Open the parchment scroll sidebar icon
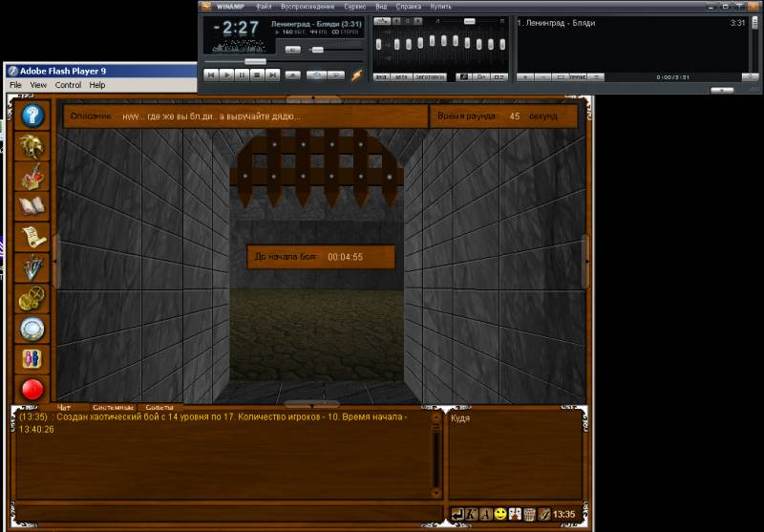This screenshot has width=764, height=532. pyautogui.click(x=32, y=237)
